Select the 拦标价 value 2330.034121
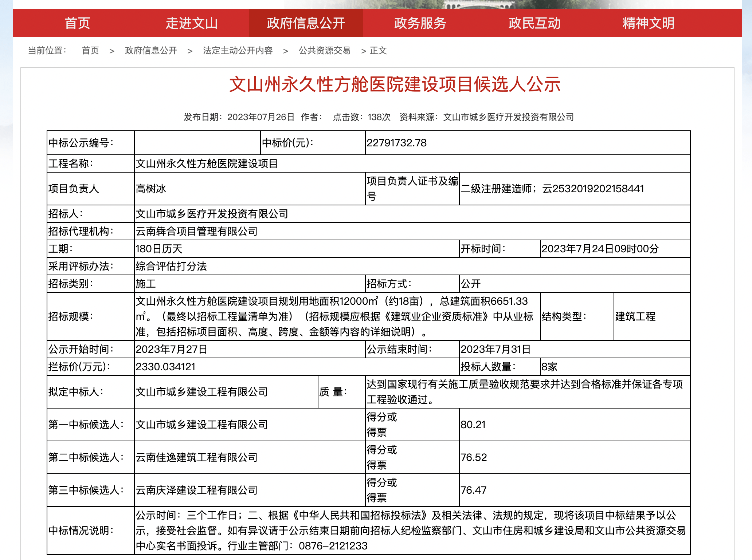Screen dimensions: 752x560 point(166,367)
